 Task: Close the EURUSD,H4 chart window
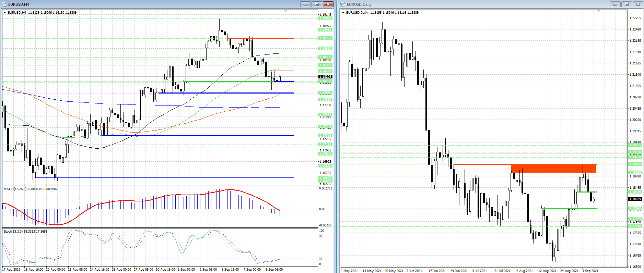(x=328, y=4)
